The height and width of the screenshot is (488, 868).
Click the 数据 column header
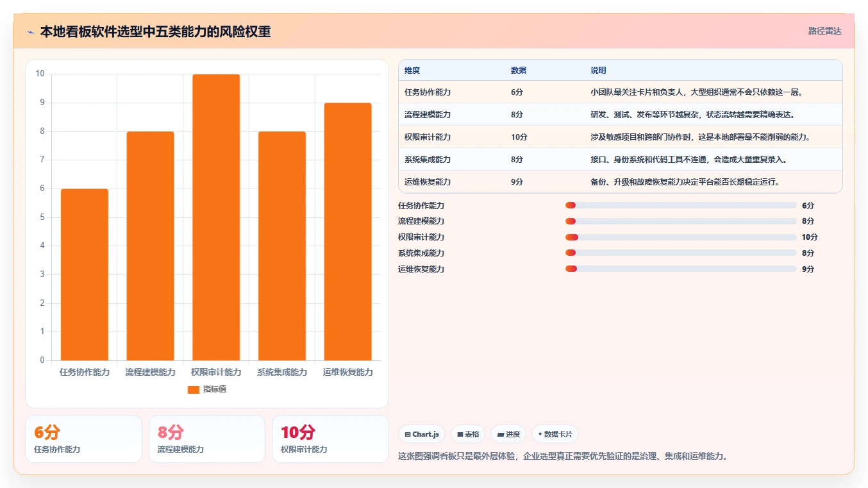(519, 71)
